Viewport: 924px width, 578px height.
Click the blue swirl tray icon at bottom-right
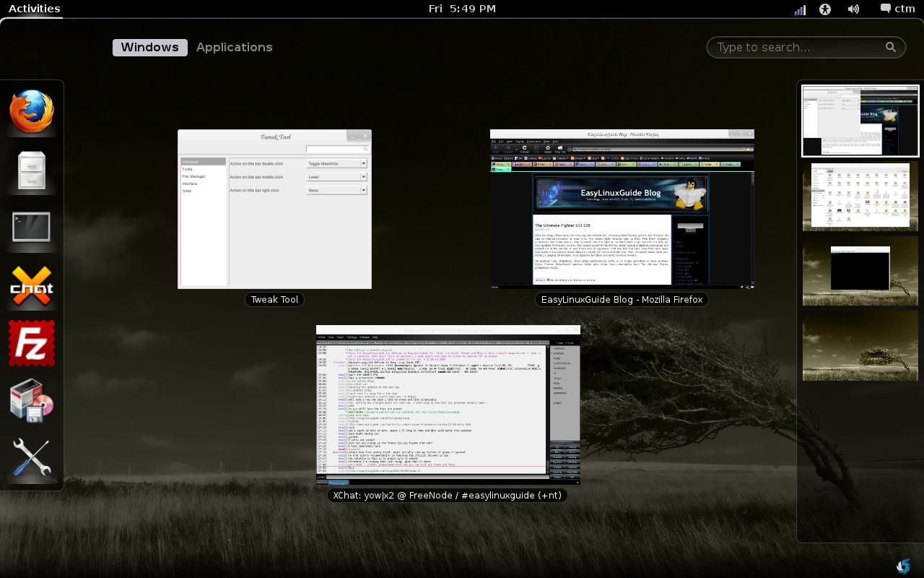902,566
